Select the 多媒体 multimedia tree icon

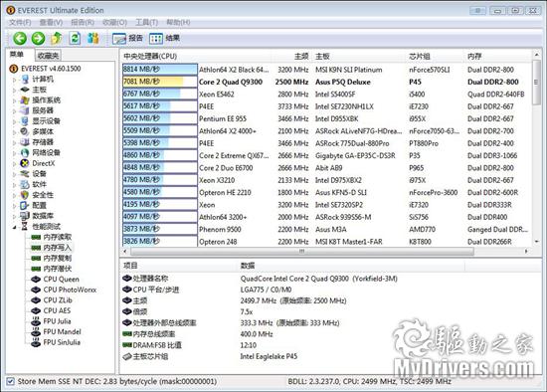pyautogui.click(x=25, y=131)
